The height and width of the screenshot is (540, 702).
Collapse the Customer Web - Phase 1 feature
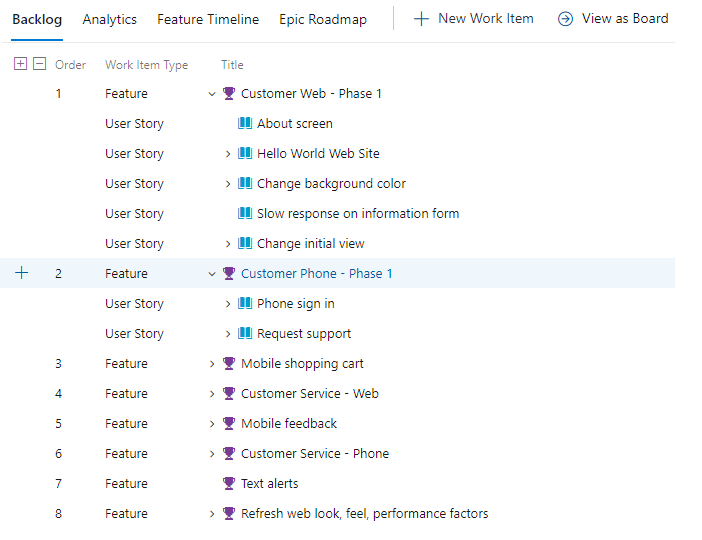click(211, 94)
